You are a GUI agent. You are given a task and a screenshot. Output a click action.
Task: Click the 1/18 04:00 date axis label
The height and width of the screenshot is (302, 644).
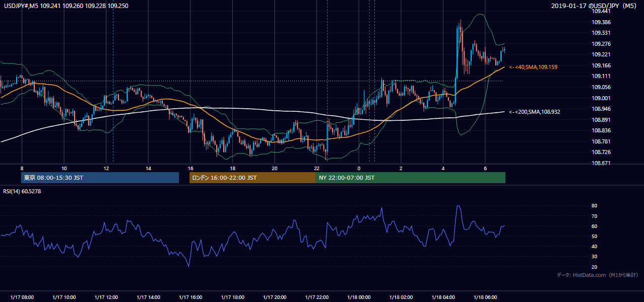(x=443, y=297)
